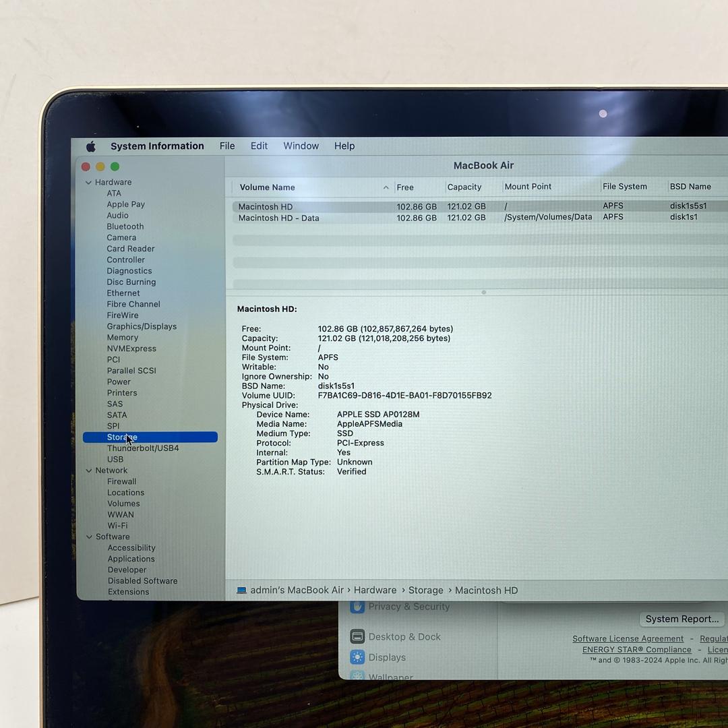728x728 pixels.
Task: Click the Mount Point column header
Action: tap(528, 187)
